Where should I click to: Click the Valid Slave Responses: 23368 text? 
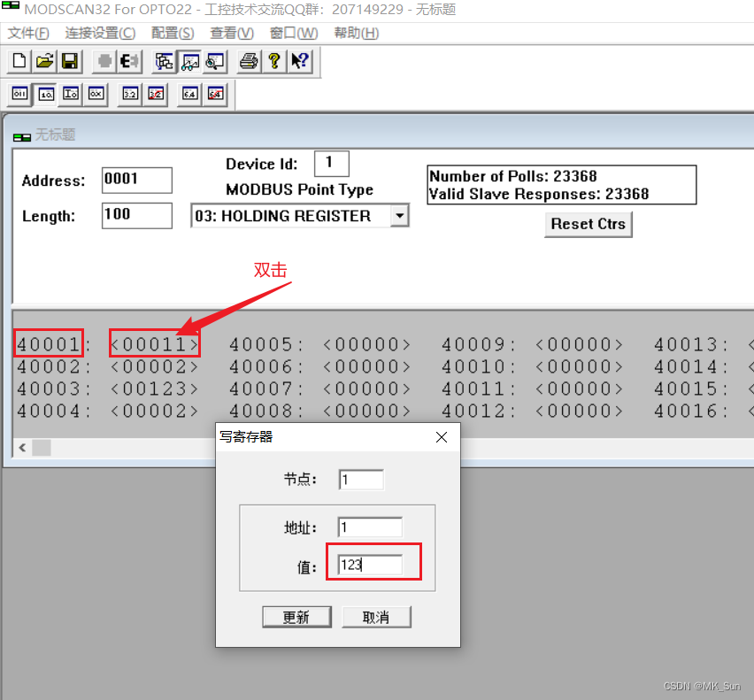(539, 194)
